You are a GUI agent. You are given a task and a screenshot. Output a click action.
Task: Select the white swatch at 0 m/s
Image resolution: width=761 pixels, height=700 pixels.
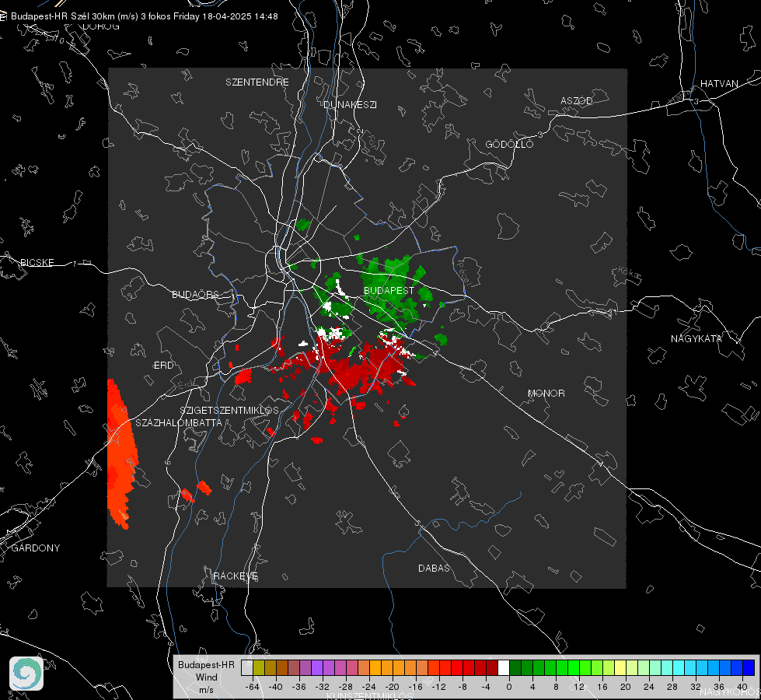point(504,668)
